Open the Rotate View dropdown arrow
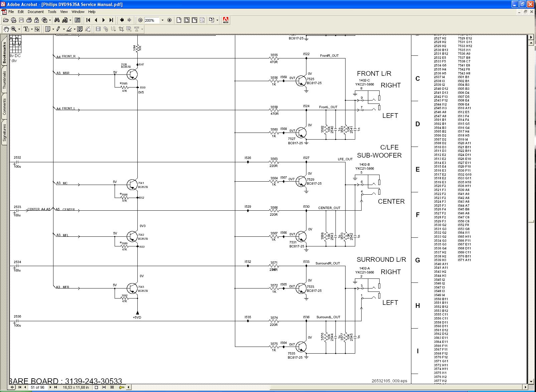This screenshot has width=536, height=392. pyautogui.click(x=217, y=20)
